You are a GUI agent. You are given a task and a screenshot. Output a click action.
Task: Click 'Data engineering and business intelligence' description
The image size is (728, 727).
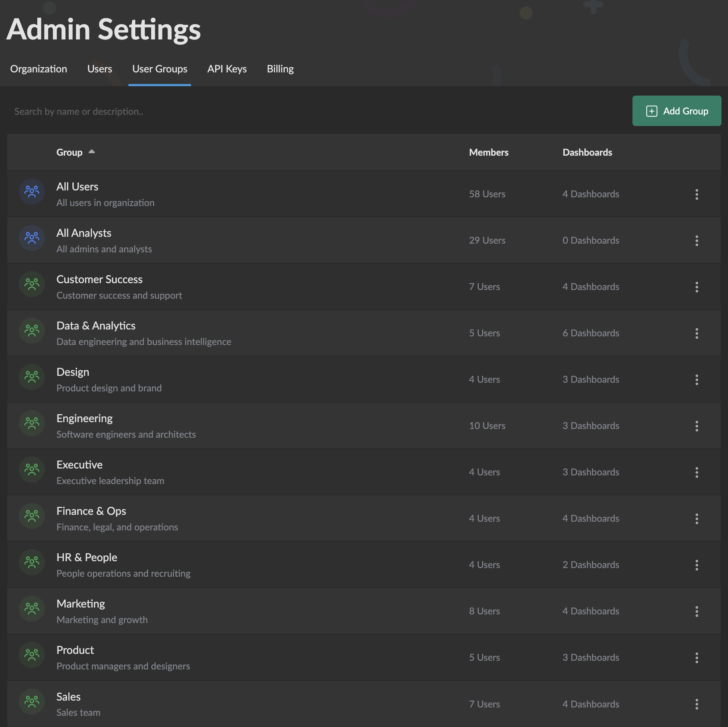pos(144,342)
